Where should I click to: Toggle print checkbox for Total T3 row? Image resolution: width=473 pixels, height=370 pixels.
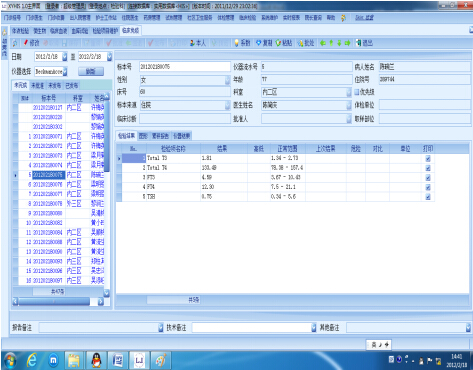[x=428, y=158]
